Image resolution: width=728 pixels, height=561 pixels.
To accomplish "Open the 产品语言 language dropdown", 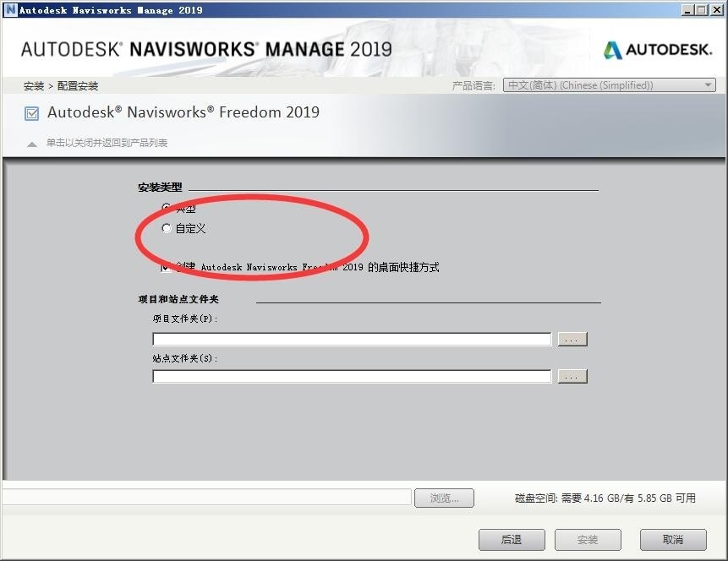I will (609, 85).
